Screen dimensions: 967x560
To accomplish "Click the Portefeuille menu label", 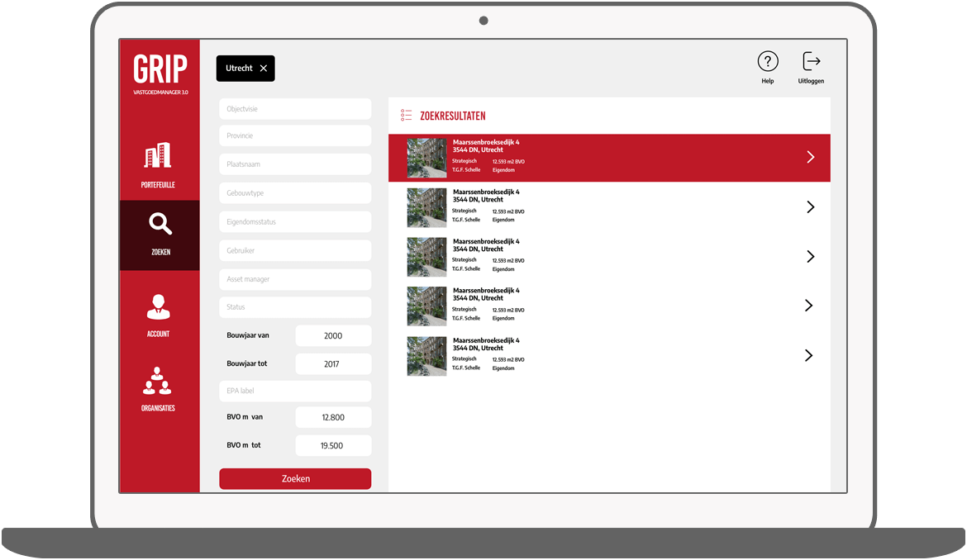I will click(x=158, y=185).
